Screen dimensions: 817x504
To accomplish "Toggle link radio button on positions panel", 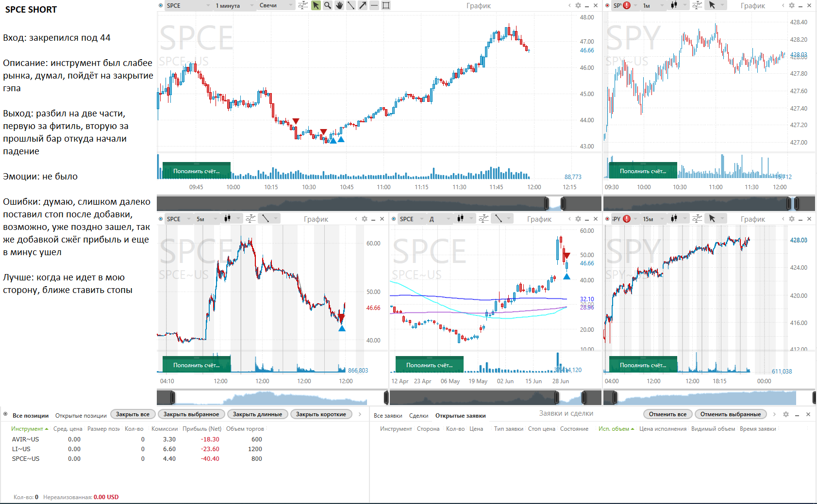I will 5,414.
